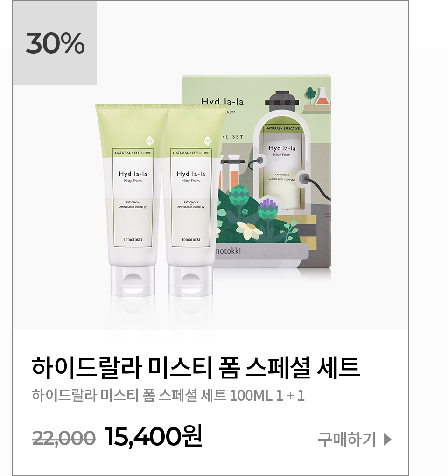Select the 100ML 1+1 subtitle text

point(267,396)
